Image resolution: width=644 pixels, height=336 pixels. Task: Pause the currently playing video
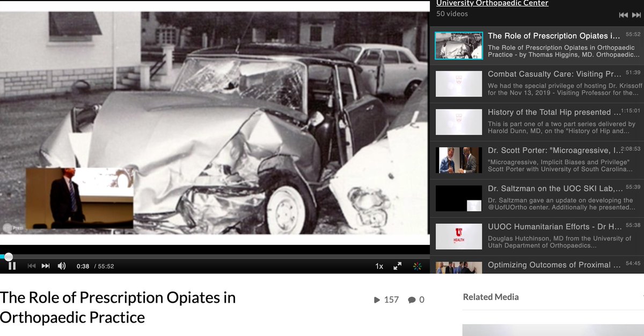12,265
